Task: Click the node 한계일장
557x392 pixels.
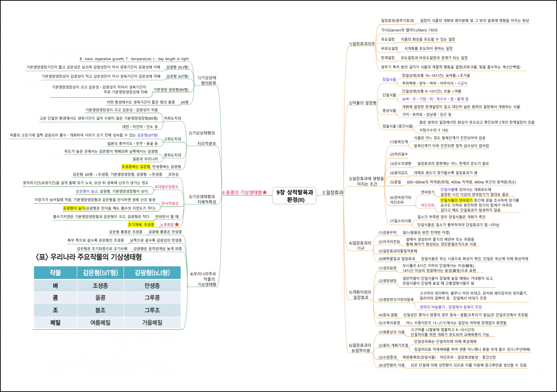Action: 388,58
